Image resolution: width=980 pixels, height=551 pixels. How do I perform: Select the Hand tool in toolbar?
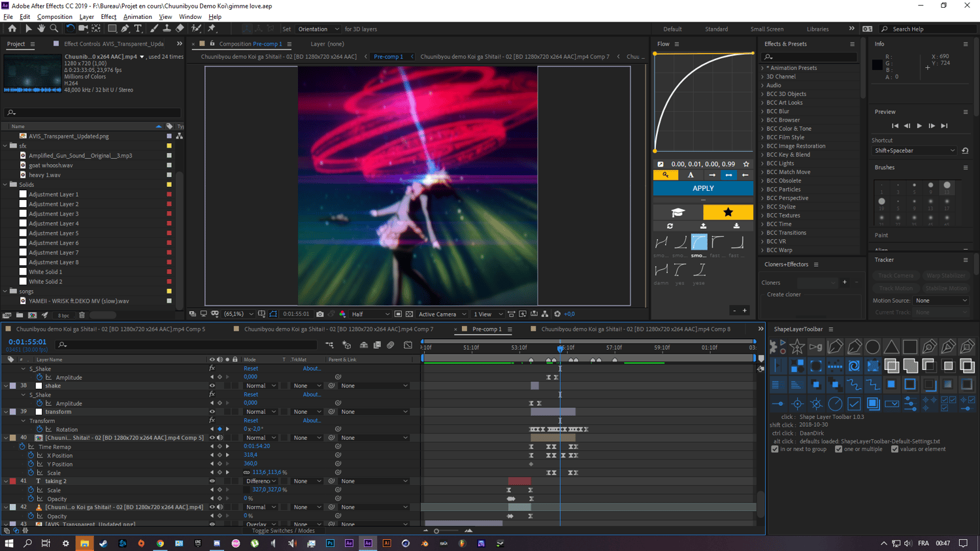coord(41,29)
